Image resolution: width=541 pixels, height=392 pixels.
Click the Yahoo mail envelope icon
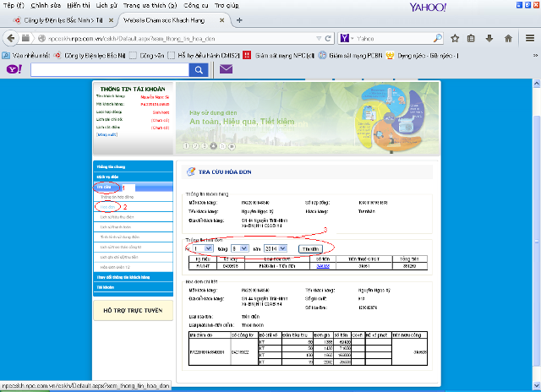click(226, 69)
